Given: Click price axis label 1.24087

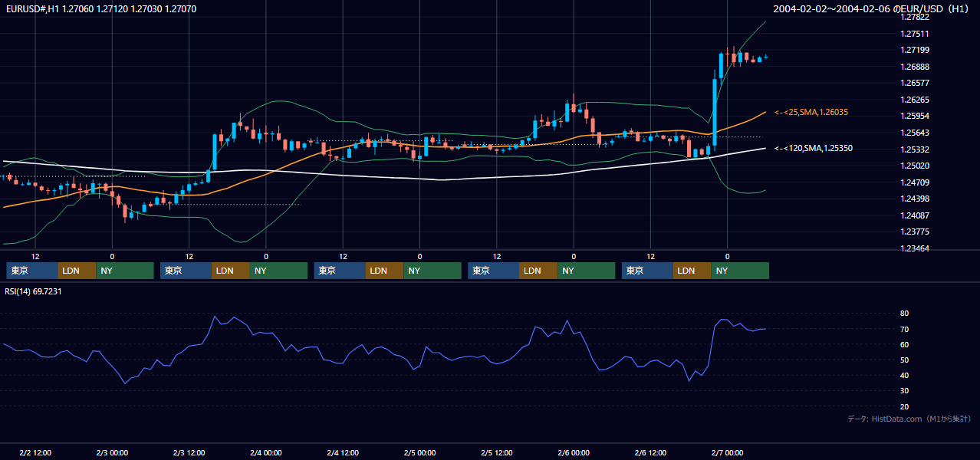Looking at the screenshot, I should click(916, 215).
